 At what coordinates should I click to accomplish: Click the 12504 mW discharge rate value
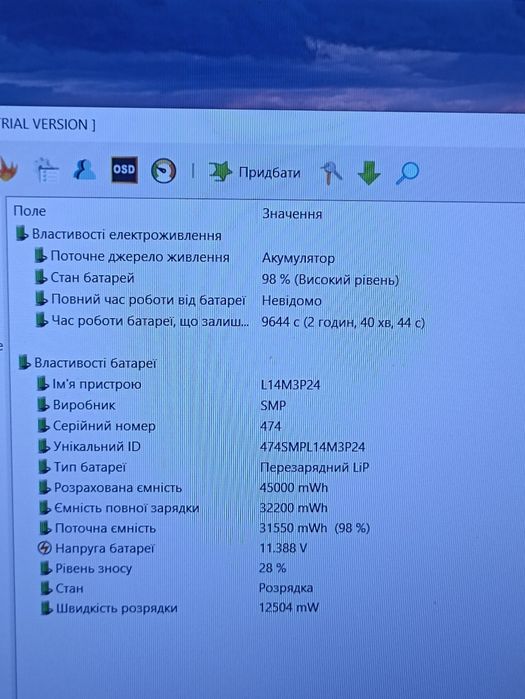[289, 608]
